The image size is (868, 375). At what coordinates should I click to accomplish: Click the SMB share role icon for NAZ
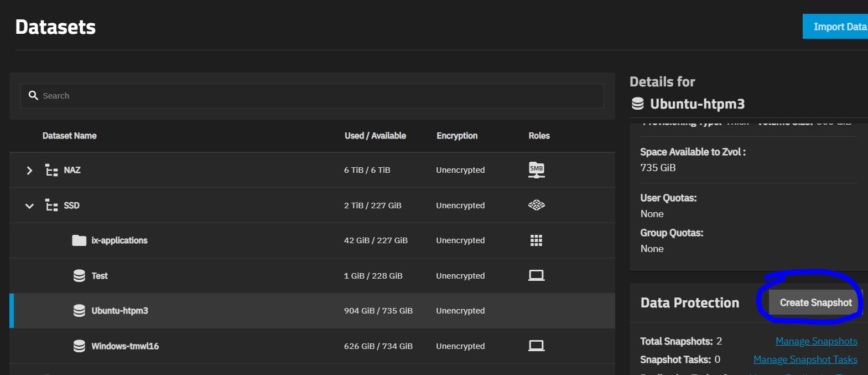pyautogui.click(x=536, y=170)
